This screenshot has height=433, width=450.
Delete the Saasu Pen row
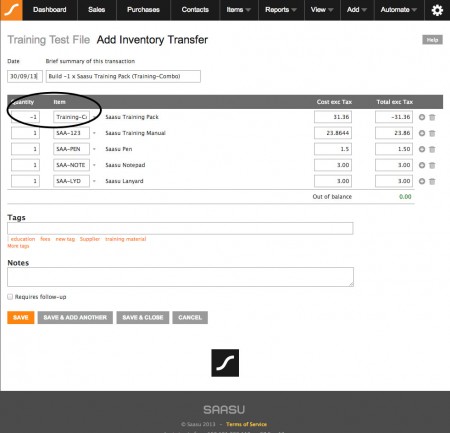tap(432, 149)
